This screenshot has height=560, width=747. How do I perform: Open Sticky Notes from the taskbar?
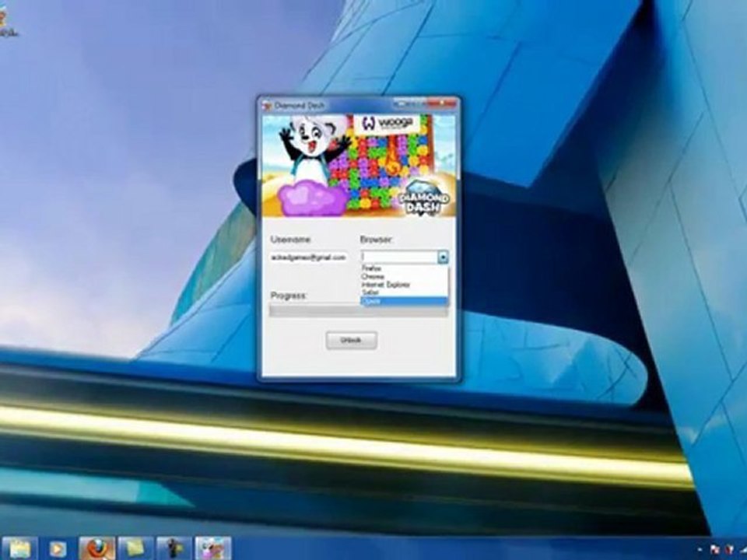[135, 548]
